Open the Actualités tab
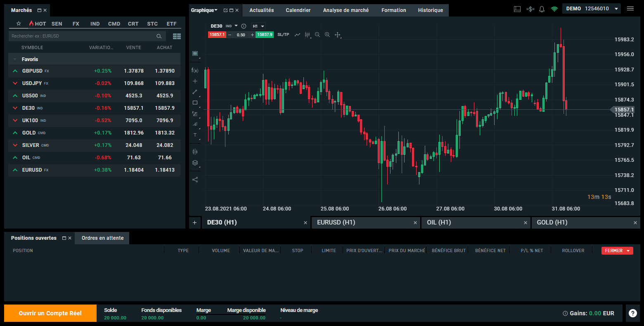 tap(262, 10)
